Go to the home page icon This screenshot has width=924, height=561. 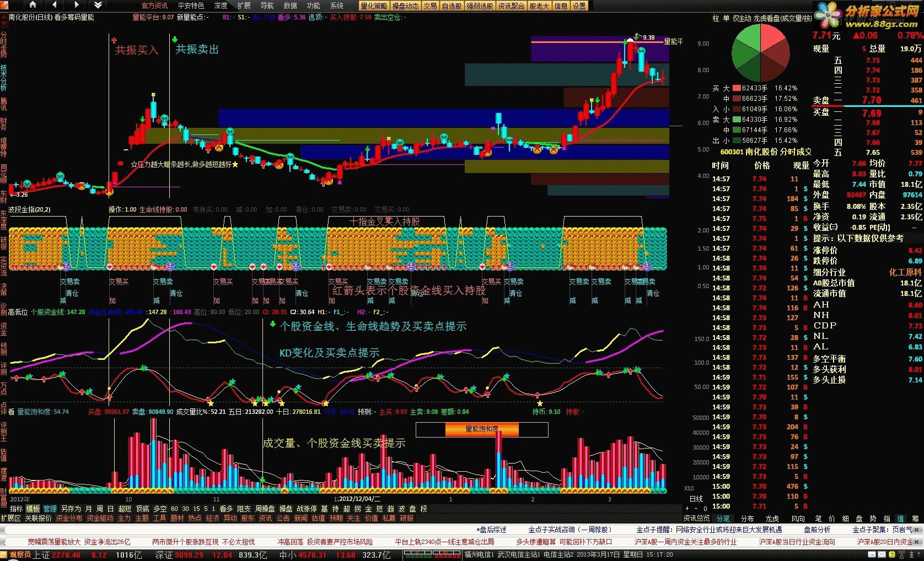[x=33, y=5]
